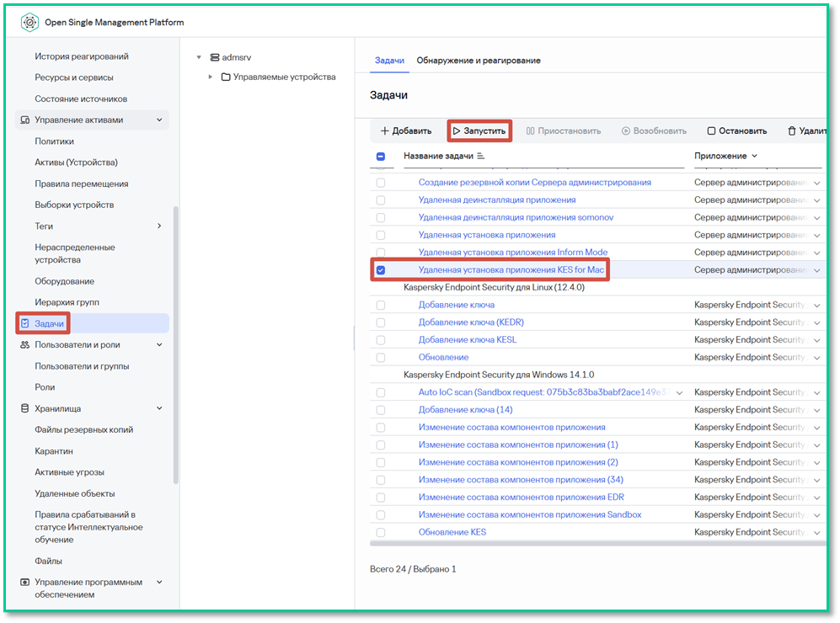Check the Auto IoC scan task box
The image size is (840, 623).
coord(381,393)
